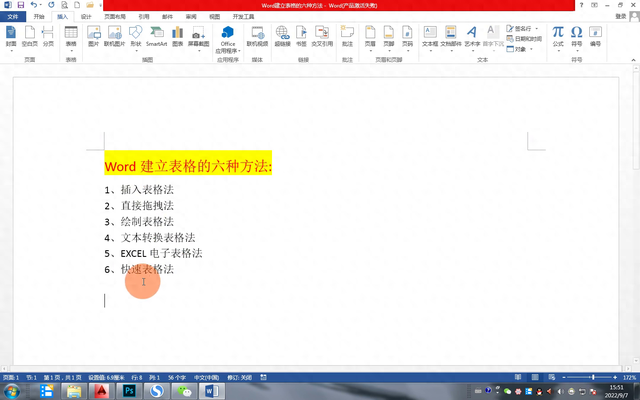
Task: Add a comment (批注)
Action: (x=347, y=37)
